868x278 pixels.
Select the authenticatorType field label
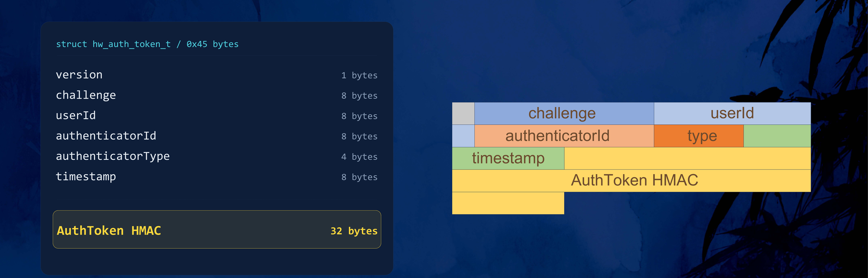(113, 156)
